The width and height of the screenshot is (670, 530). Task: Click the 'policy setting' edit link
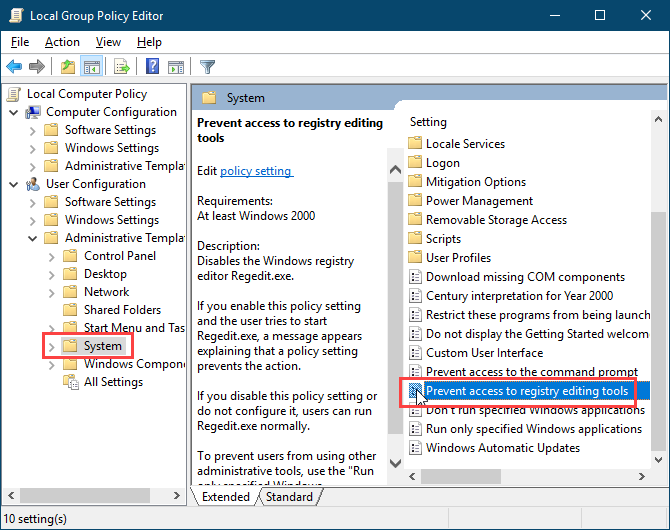pos(256,171)
